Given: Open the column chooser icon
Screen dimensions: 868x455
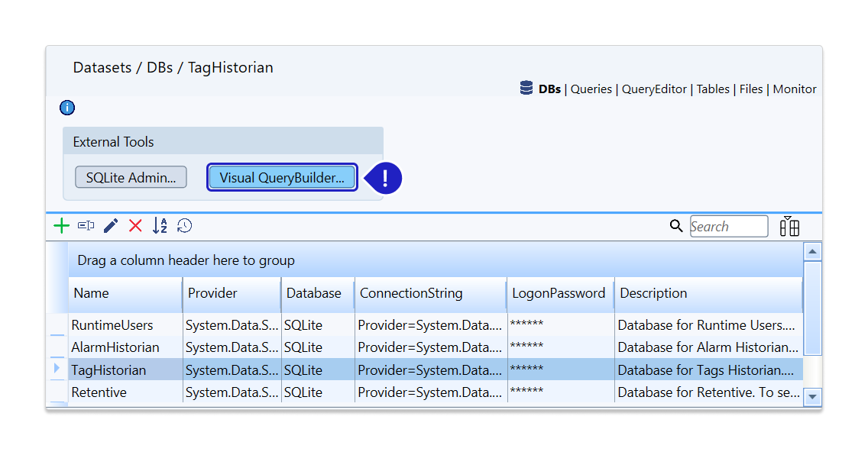Looking at the screenshot, I should tap(789, 226).
